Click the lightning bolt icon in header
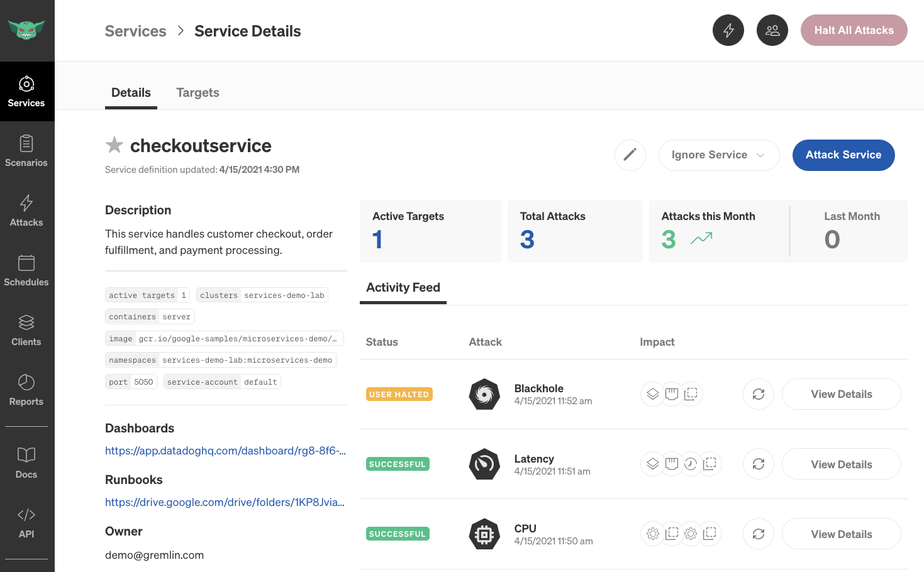924x572 pixels. [x=728, y=30]
